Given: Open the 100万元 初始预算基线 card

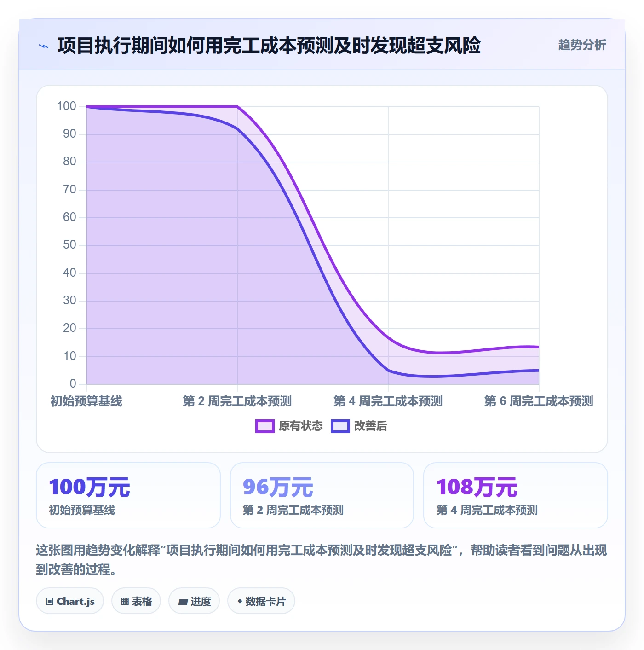Looking at the screenshot, I should 128,495.
